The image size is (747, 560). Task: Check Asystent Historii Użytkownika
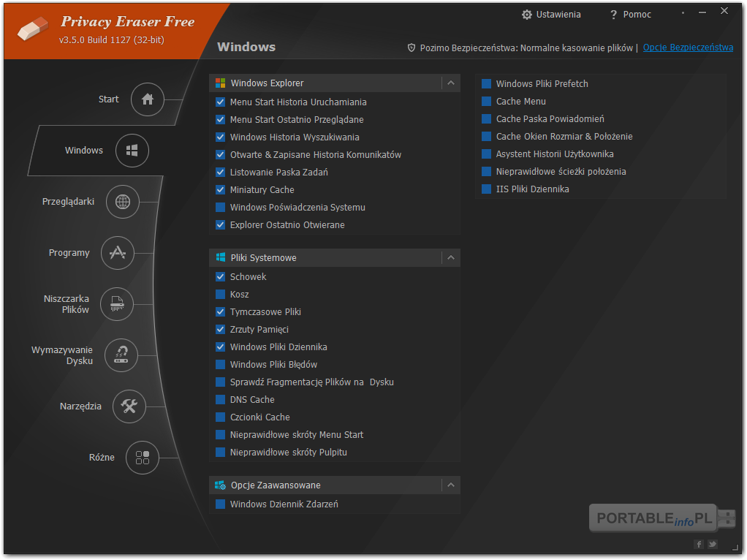[486, 154]
